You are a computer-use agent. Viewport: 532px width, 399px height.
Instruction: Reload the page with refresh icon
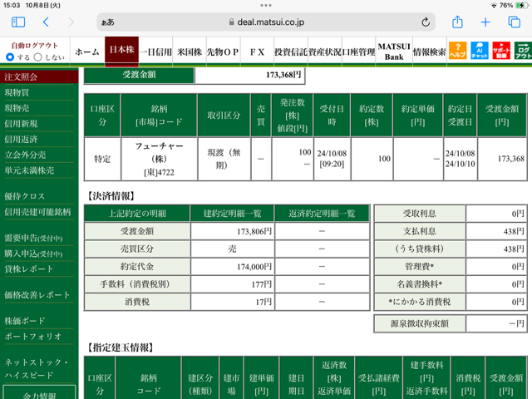(426, 22)
